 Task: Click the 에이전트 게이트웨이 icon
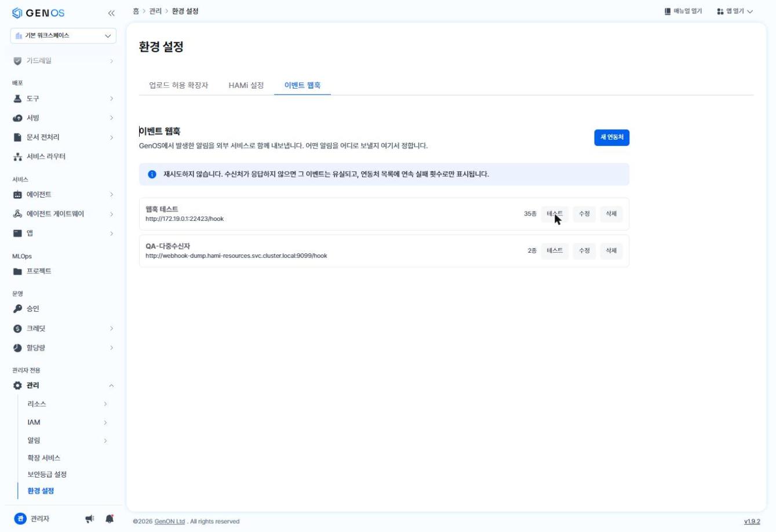(x=17, y=214)
